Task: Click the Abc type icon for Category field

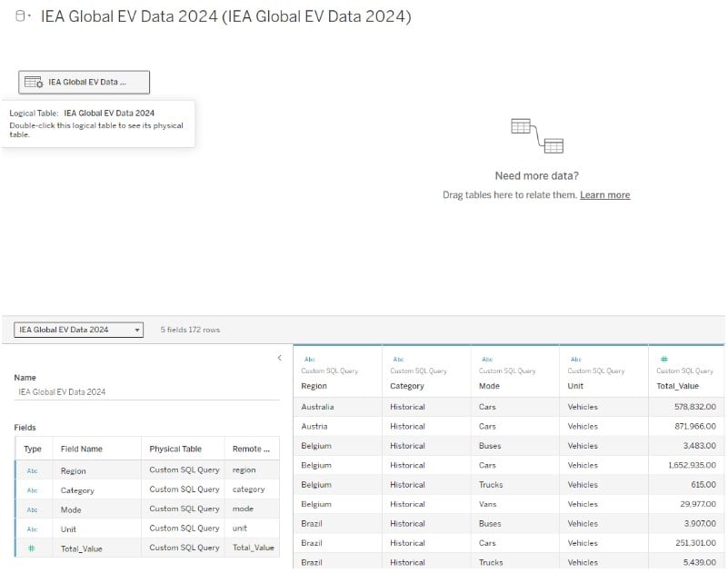Action: click(x=32, y=490)
